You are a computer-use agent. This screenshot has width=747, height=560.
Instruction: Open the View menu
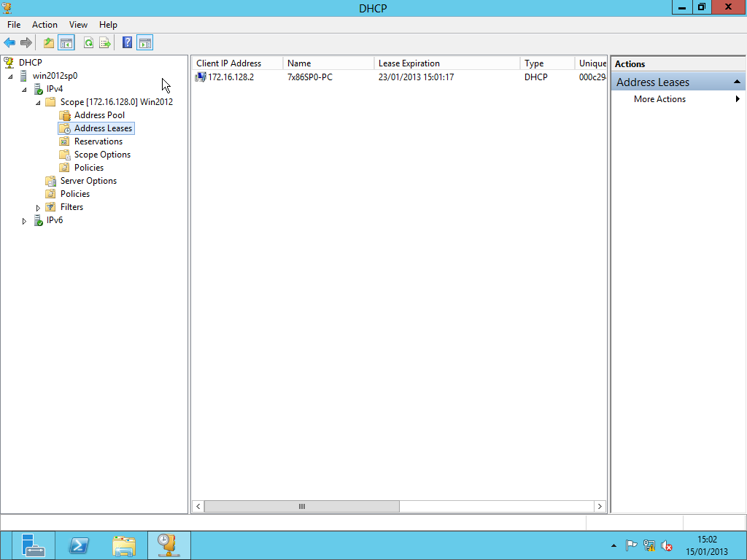(78, 25)
